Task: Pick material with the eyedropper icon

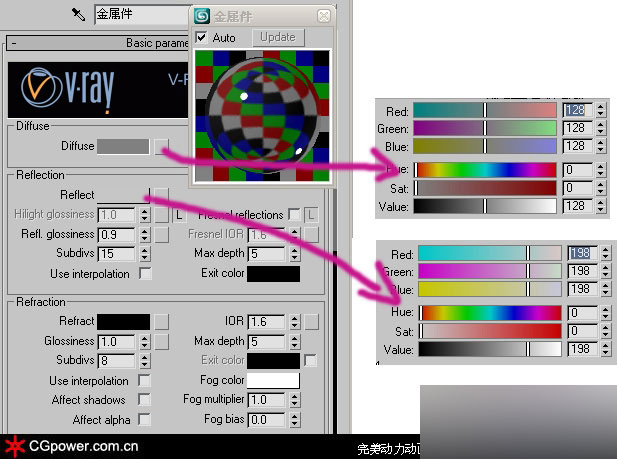Action: pyautogui.click(x=78, y=15)
